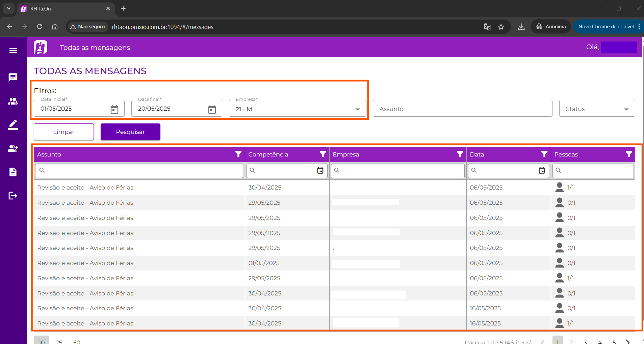Open the add-user icon in sidebar

click(x=13, y=148)
